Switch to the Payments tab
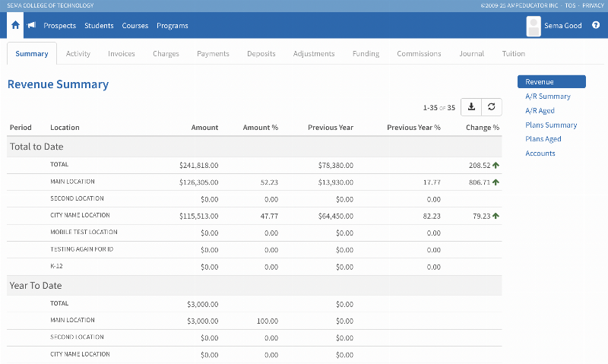 213,54
